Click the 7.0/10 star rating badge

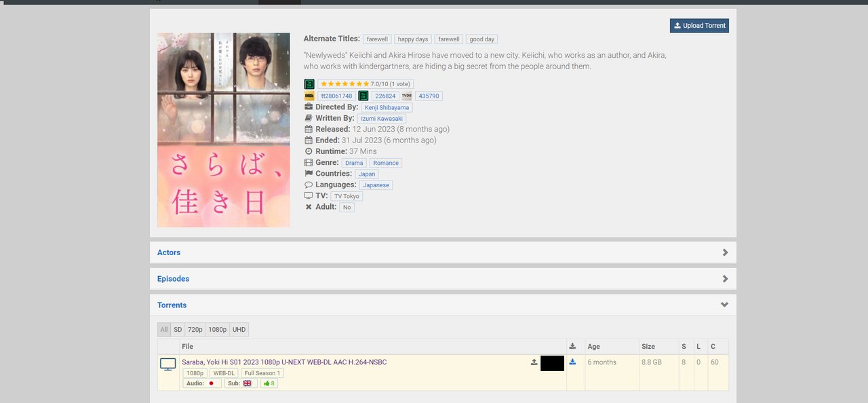coord(366,84)
